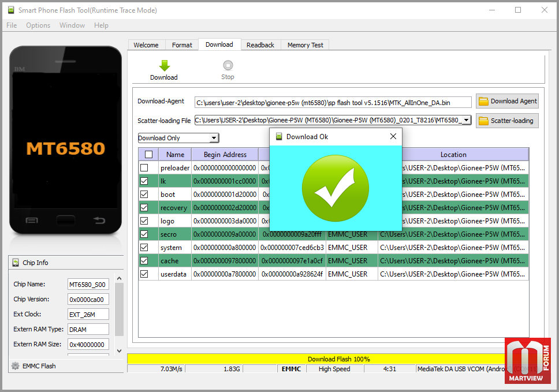Click the Chip Info scrollbar thumb
This screenshot has width=559, height=392.
120,309
